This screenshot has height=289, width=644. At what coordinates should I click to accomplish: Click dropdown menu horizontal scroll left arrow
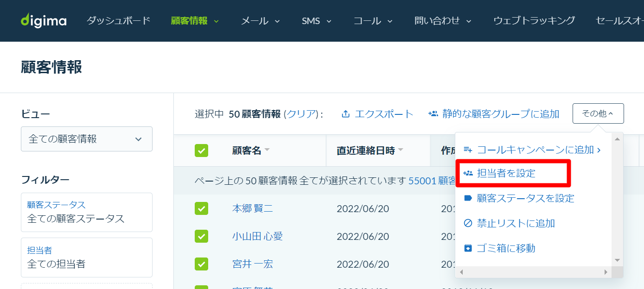click(x=461, y=272)
